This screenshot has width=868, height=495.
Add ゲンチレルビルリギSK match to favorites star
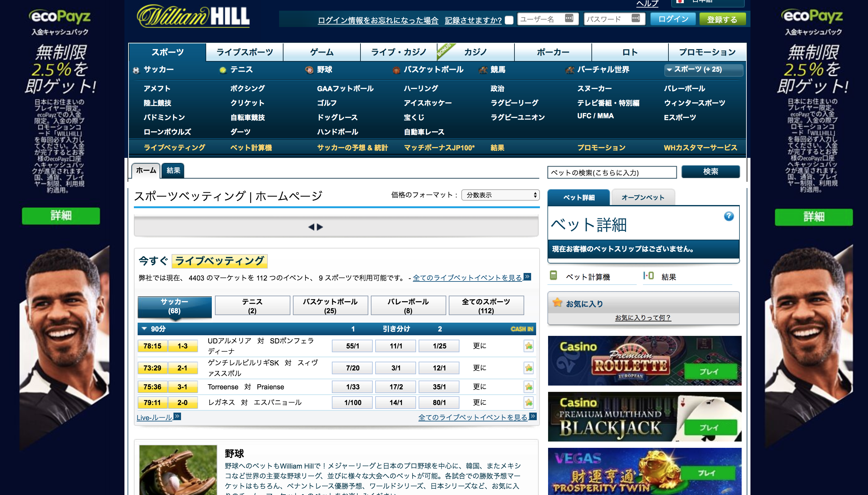pyautogui.click(x=529, y=368)
